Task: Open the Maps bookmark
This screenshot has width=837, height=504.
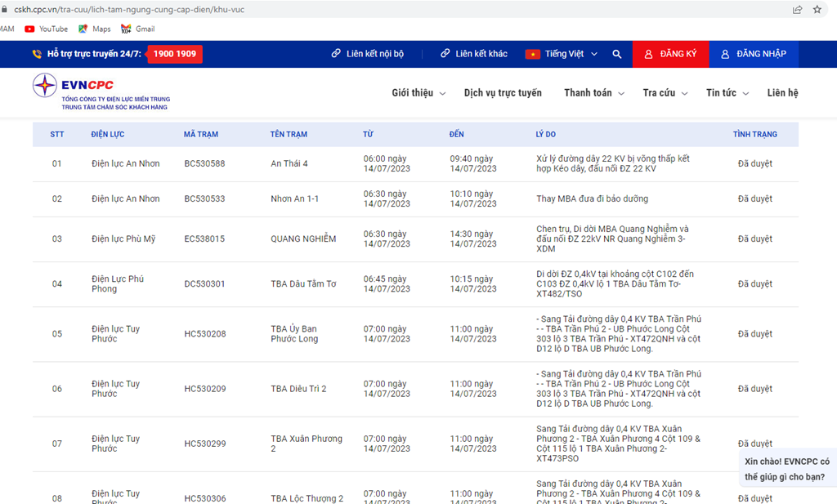Action: (95, 29)
